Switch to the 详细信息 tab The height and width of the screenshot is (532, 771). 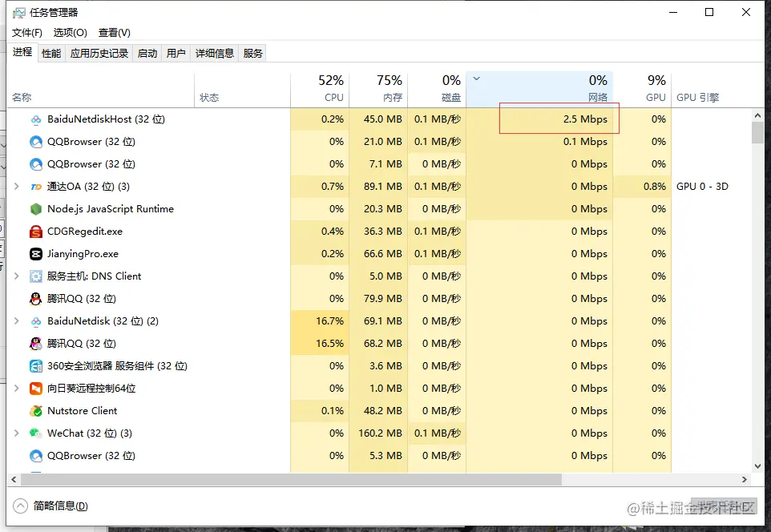(x=214, y=53)
